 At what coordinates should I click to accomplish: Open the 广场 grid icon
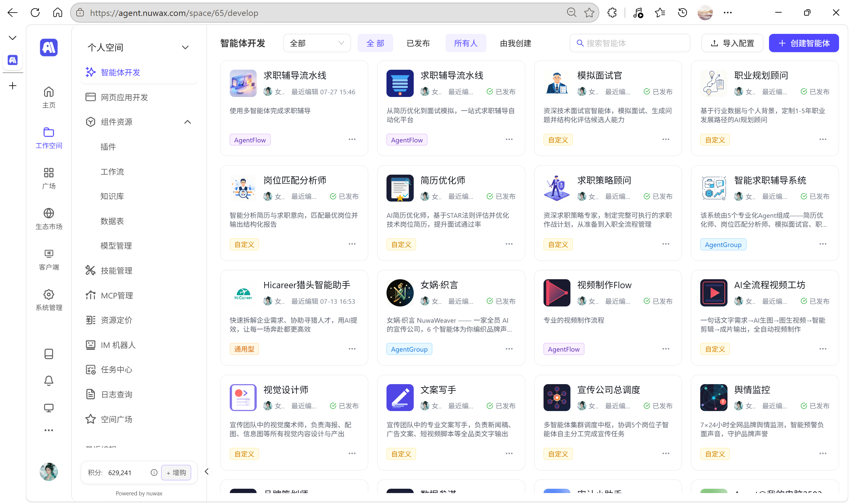(x=48, y=173)
